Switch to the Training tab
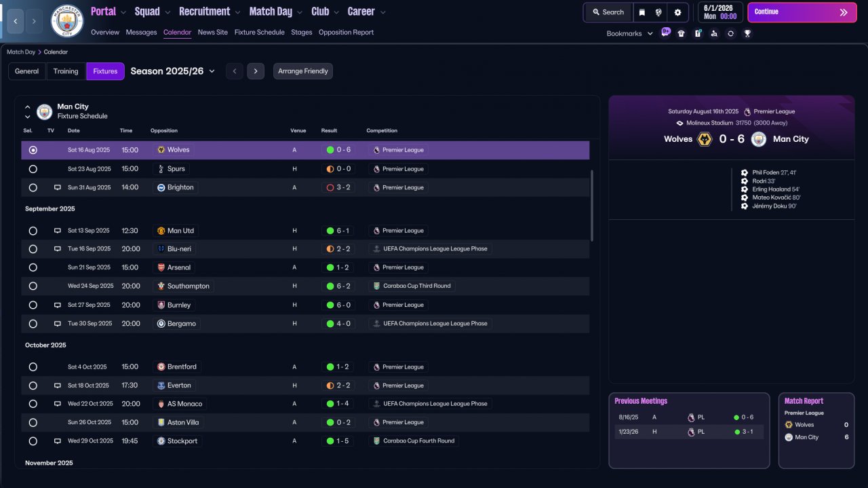Viewport: 868px width, 488px height. pos(66,71)
